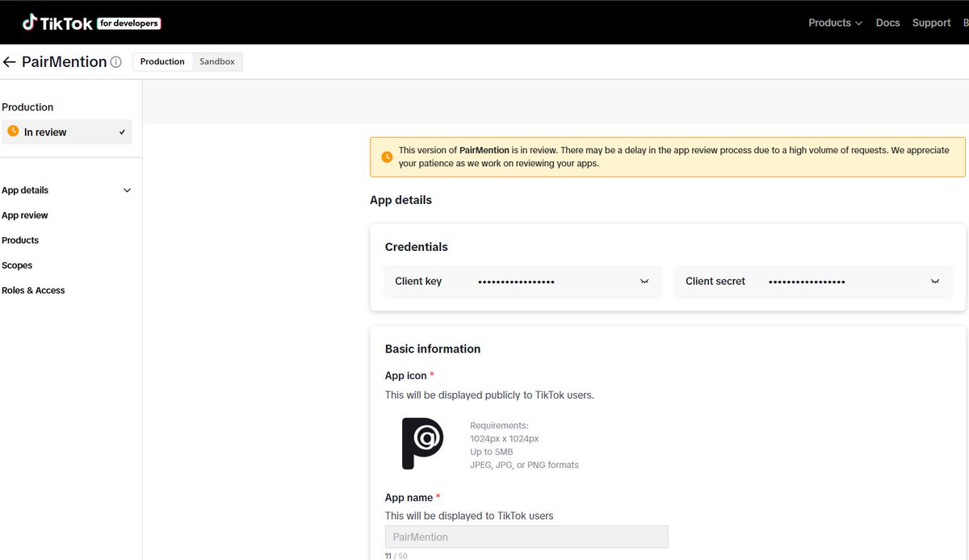Switch to the Sandbox tab
This screenshot has width=969, height=560.
click(x=217, y=62)
